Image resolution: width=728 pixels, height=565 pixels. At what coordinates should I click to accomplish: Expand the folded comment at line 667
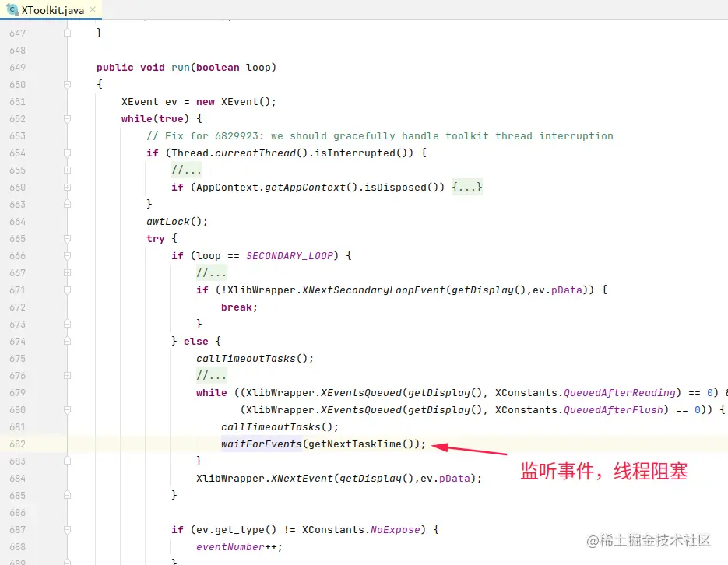(x=67, y=272)
